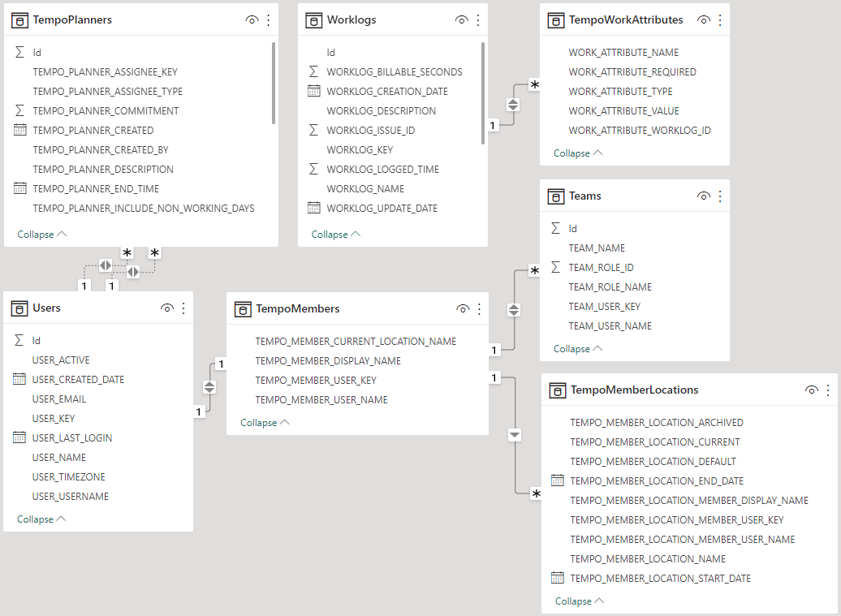Open more options for TempoWorkAttributes table

(719, 19)
